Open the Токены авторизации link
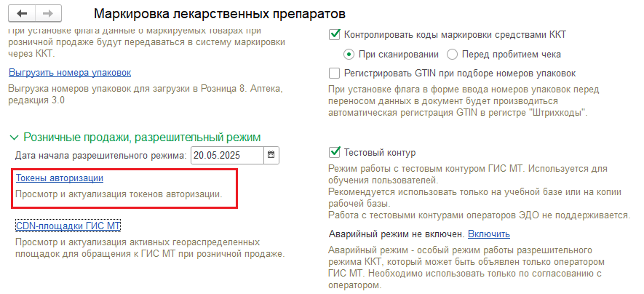The width and height of the screenshot is (644, 294). point(60,178)
